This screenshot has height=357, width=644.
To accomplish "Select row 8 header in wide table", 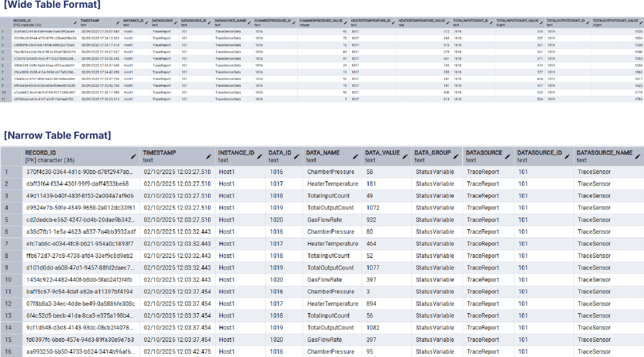I will click(x=3, y=79).
